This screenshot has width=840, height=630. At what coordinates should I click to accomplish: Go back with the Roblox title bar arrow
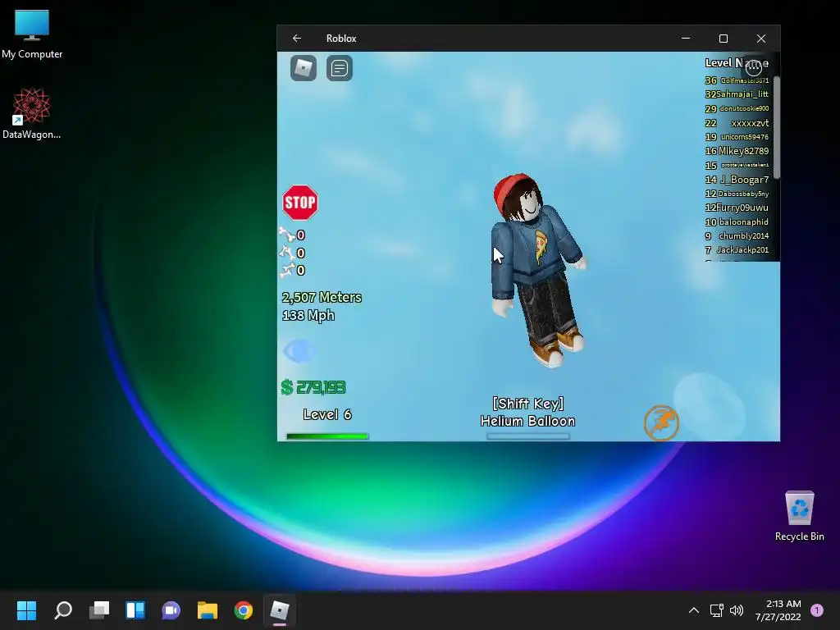pyautogui.click(x=297, y=38)
